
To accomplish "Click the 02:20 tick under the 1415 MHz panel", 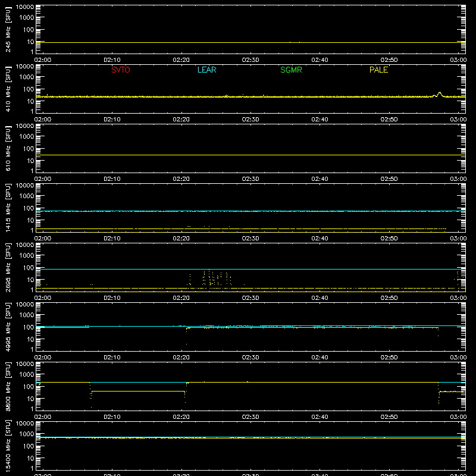I will tap(181, 239).
